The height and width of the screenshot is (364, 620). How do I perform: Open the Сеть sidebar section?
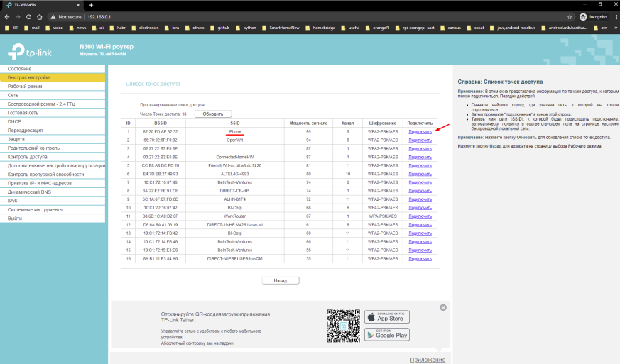pos(53,95)
